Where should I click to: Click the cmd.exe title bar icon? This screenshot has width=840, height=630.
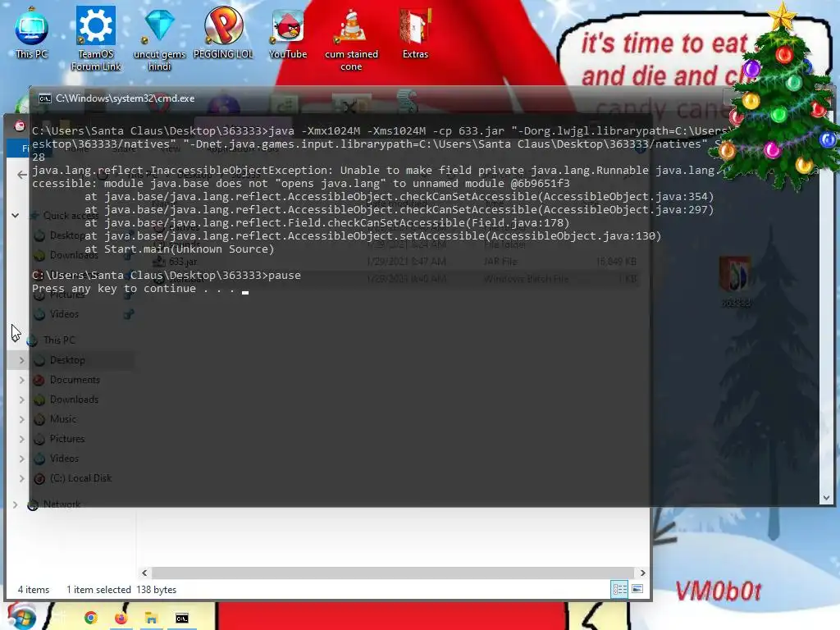(x=45, y=98)
